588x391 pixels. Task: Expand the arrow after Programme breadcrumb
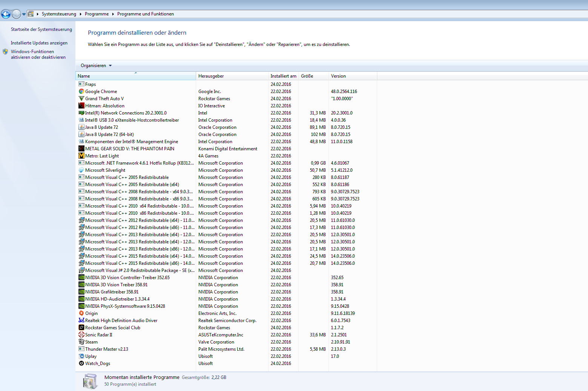[113, 14]
